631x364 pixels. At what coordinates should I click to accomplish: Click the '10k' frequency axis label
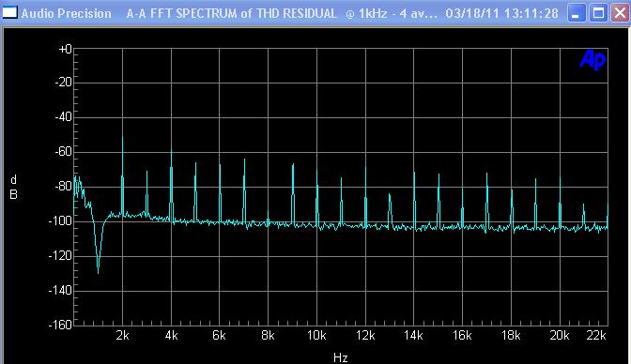[316, 336]
